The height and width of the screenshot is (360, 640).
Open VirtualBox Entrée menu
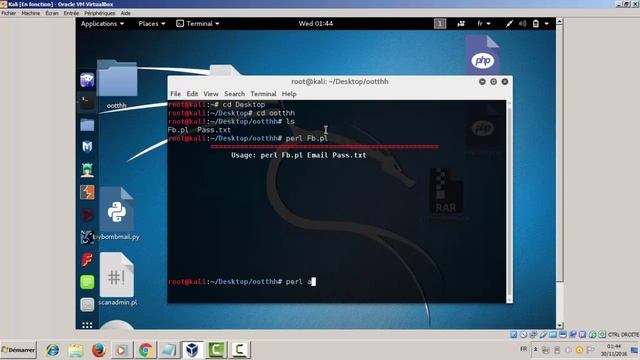tap(71, 13)
